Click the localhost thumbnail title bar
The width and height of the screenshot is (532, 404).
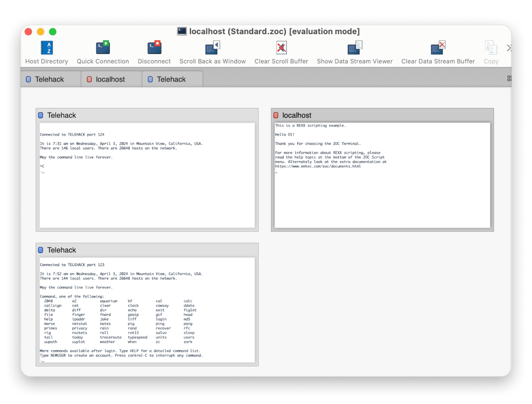coord(382,115)
